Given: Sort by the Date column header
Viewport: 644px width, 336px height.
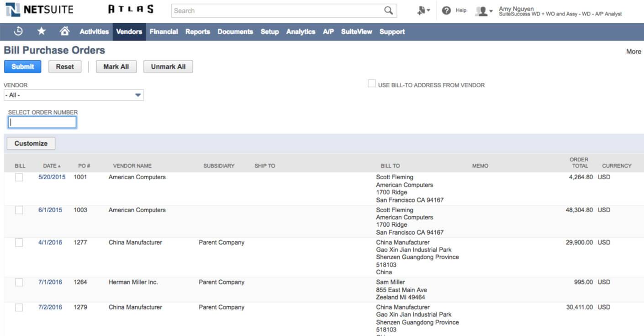Looking at the screenshot, I should point(52,166).
